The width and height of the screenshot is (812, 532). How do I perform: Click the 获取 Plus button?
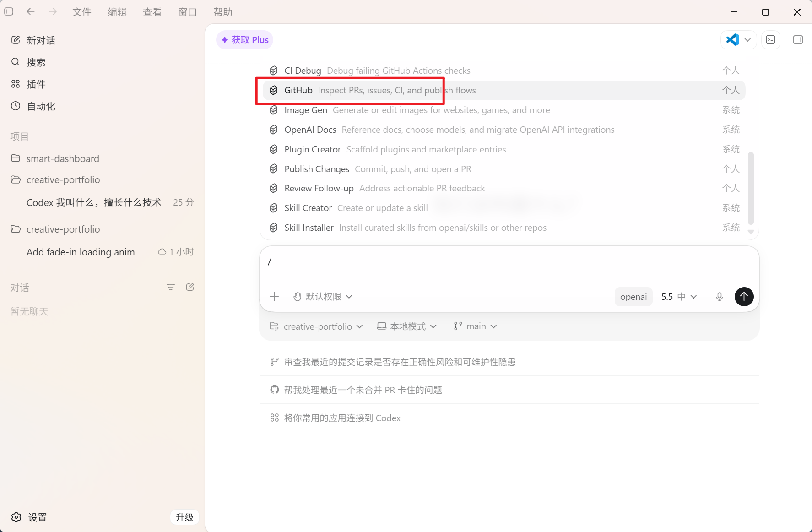click(x=245, y=40)
